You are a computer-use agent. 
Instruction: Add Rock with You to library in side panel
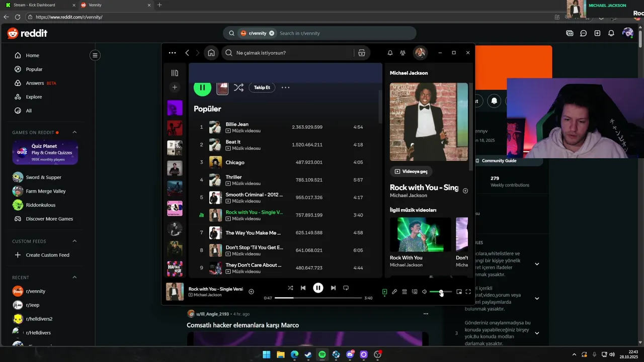(x=465, y=191)
